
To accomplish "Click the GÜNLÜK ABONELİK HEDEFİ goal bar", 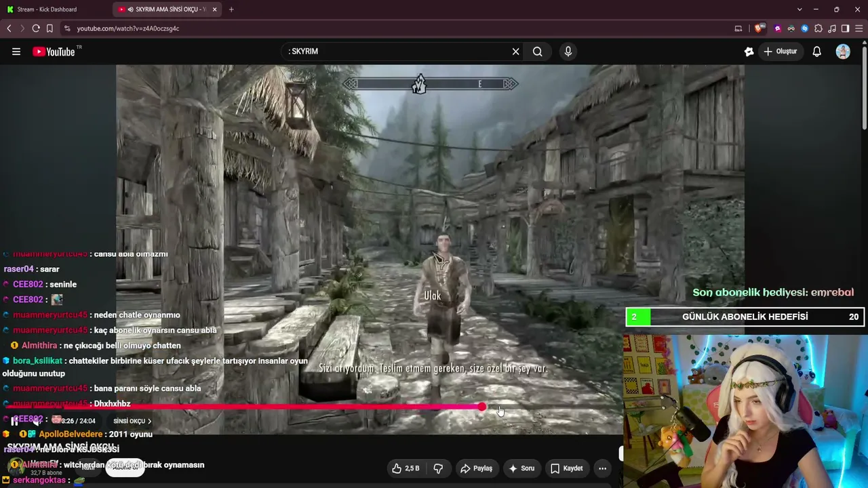I will [x=745, y=317].
